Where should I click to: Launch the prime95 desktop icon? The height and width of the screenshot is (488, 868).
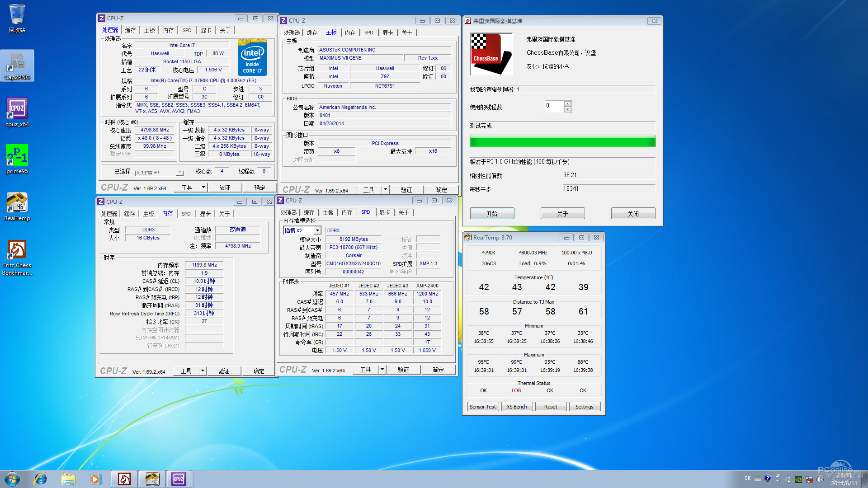click(x=17, y=160)
